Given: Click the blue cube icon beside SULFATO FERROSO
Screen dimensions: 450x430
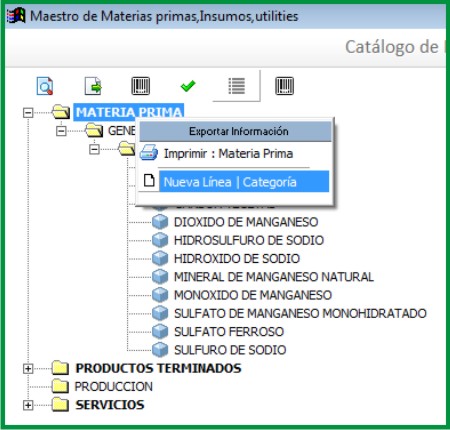Looking at the screenshot, I should click(160, 331).
